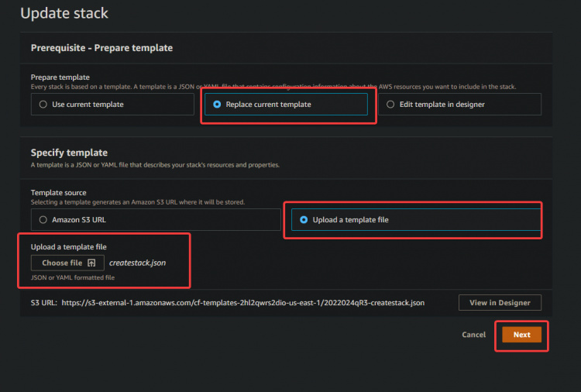This screenshot has height=392, width=581.
Task: Select the Replace current template radio button
Action: click(x=217, y=104)
